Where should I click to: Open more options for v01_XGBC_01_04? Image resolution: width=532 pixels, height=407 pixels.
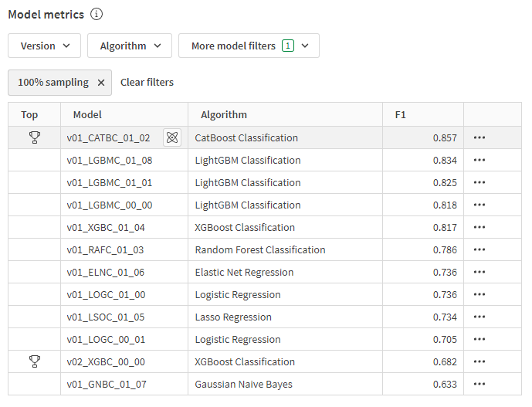pyautogui.click(x=479, y=227)
